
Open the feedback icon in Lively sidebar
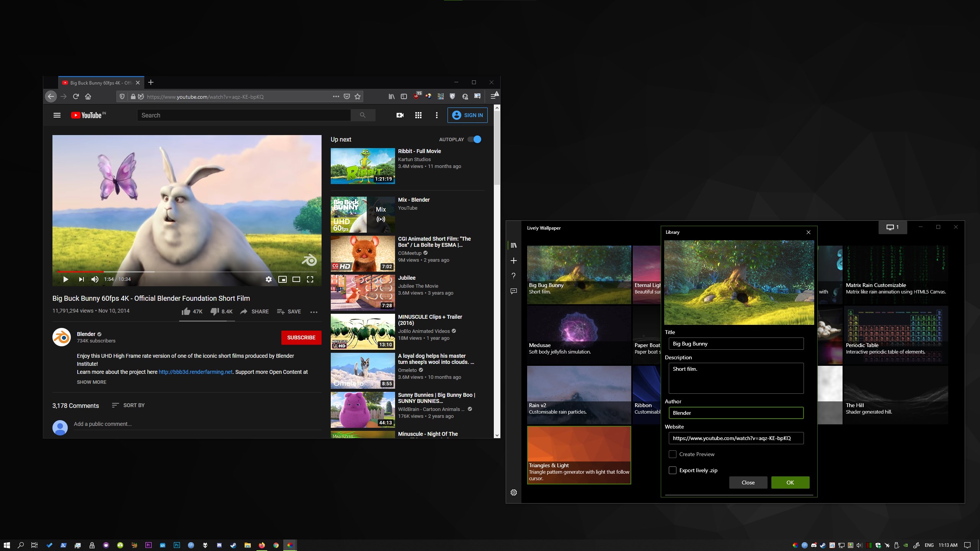click(x=513, y=291)
